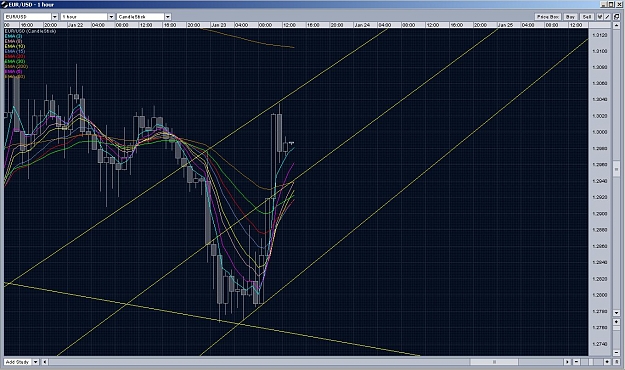Viewport: 625px width, 370px height.
Task: Select the green EMA (30) legend entry
Action: [x=15, y=61]
